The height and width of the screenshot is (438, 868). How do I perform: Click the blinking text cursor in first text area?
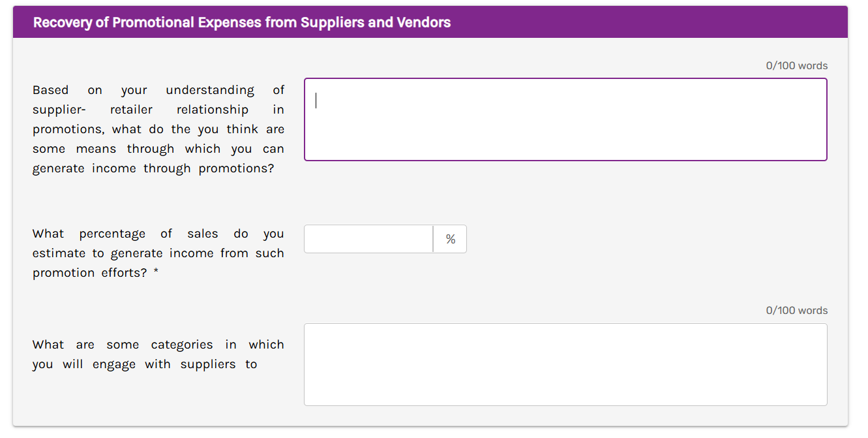(x=316, y=101)
